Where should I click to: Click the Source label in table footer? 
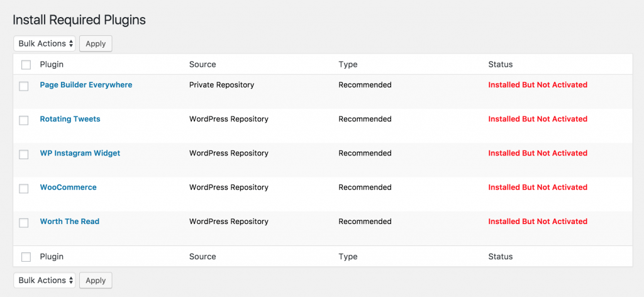tap(203, 257)
